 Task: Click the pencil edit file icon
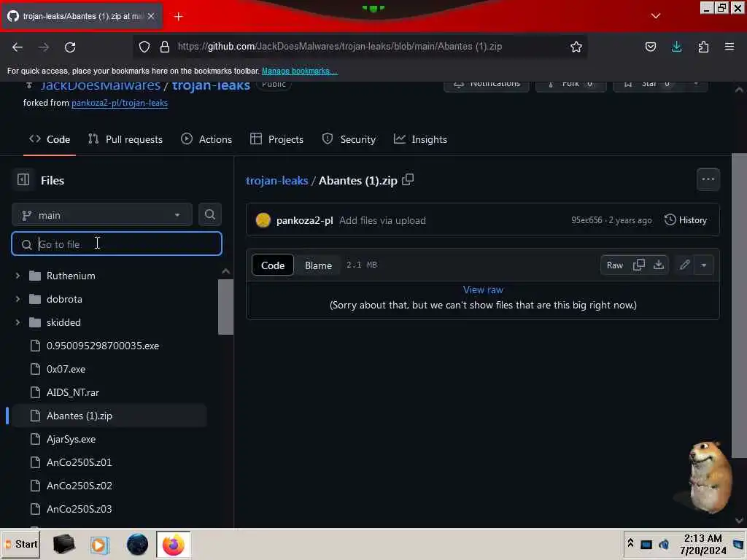coord(684,265)
